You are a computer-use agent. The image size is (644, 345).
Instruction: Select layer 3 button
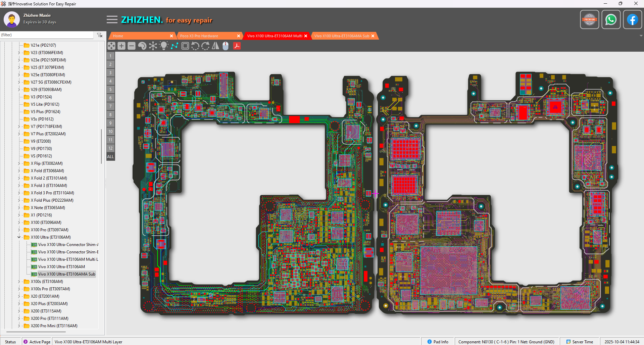(110, 73)
